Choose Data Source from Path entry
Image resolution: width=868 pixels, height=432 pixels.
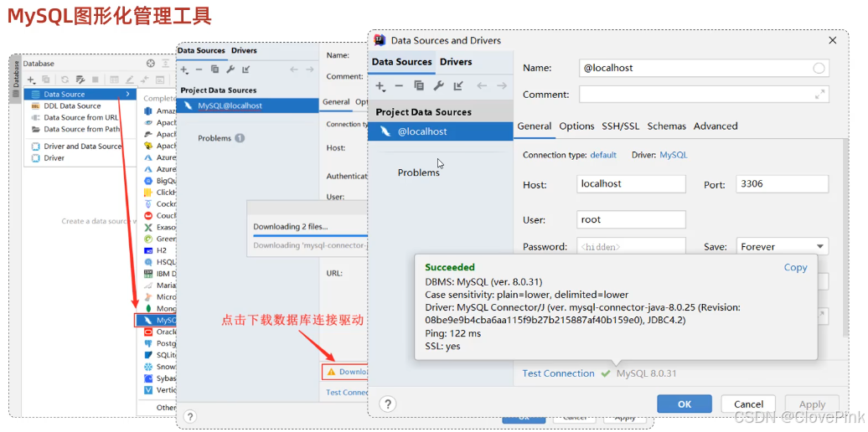tap(80, 129)
